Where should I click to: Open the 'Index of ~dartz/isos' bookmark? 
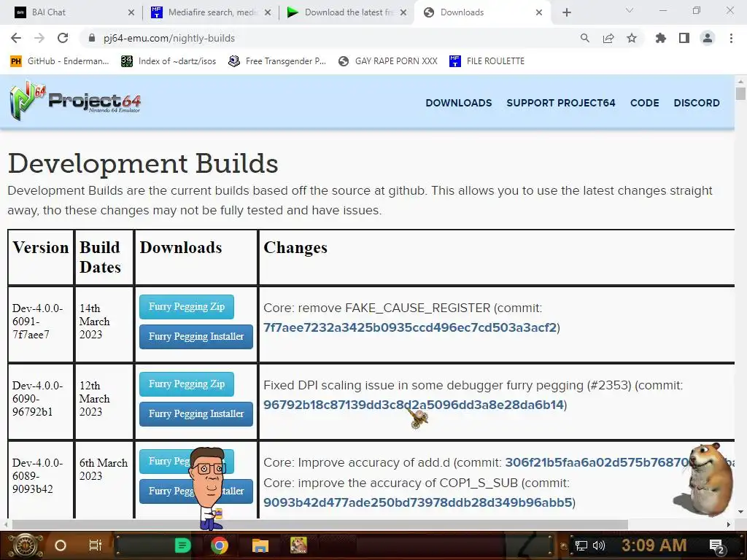tap(169, 61)
